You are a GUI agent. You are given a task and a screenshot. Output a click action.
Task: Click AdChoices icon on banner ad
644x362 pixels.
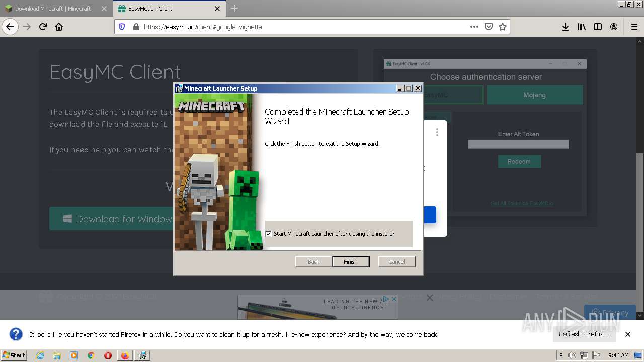point(386,299)
